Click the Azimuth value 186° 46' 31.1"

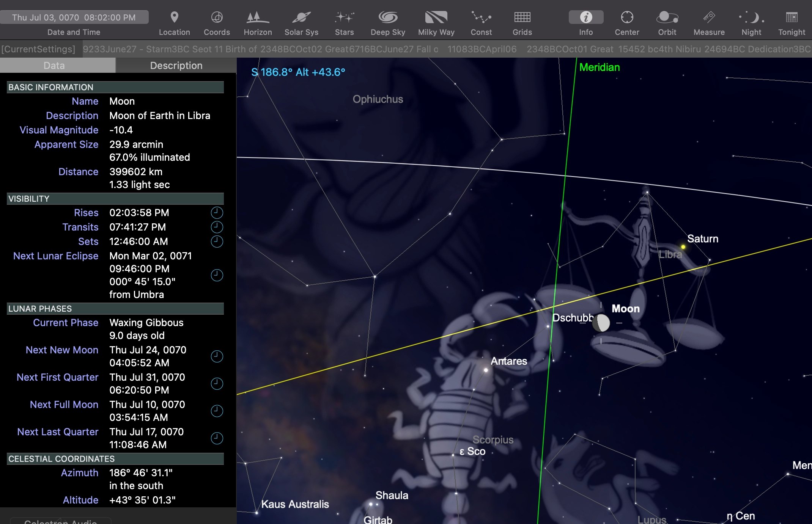click(141, 473)
